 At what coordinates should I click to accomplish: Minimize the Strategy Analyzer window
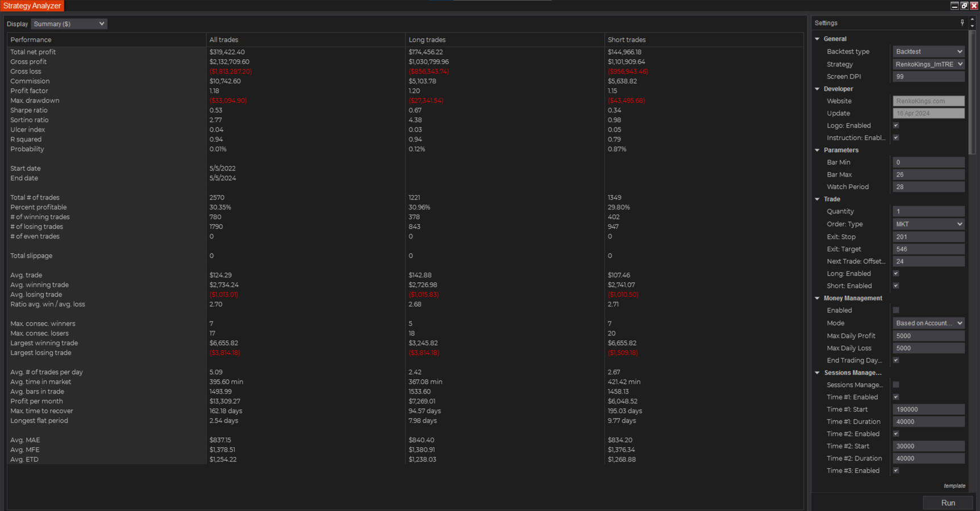tap(954, 6)
